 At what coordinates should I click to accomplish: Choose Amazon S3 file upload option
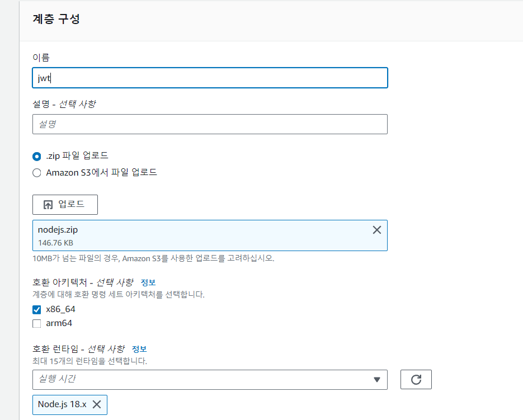coord(37,172)
